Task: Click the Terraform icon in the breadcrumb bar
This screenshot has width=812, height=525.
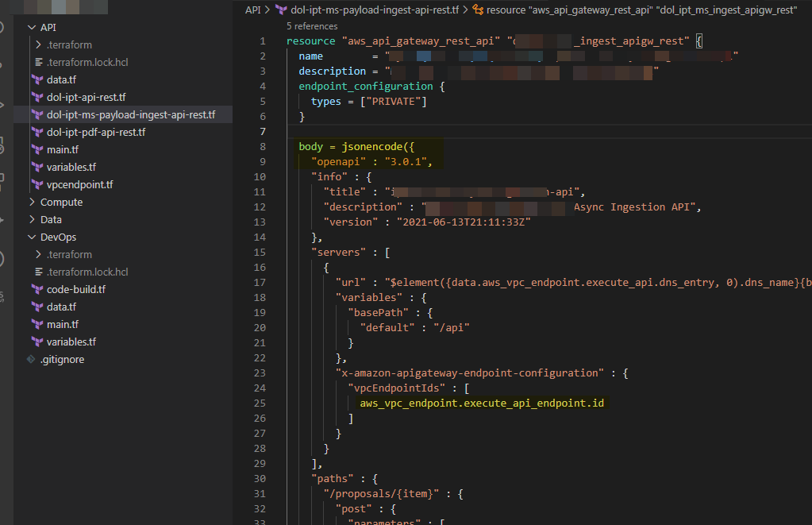Action: pyautogui.click(x=281, y=10)
